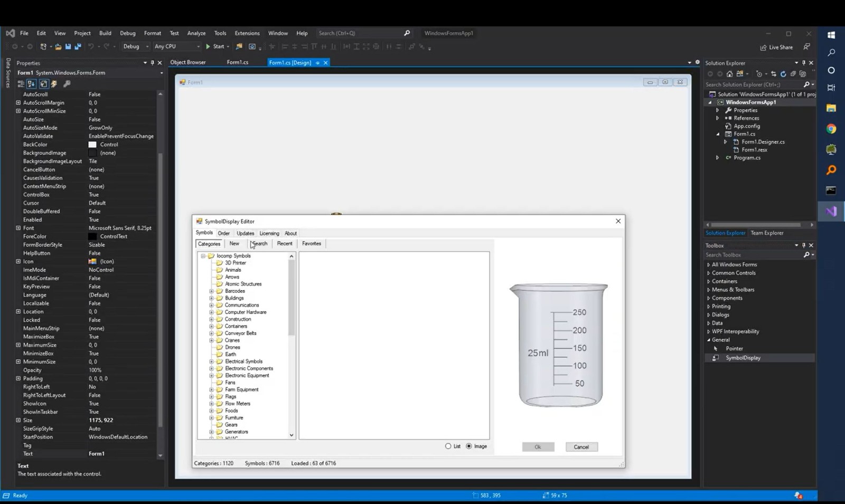Click the Save icon in the toolbar

pyautogui.click(x=68, y=46)
